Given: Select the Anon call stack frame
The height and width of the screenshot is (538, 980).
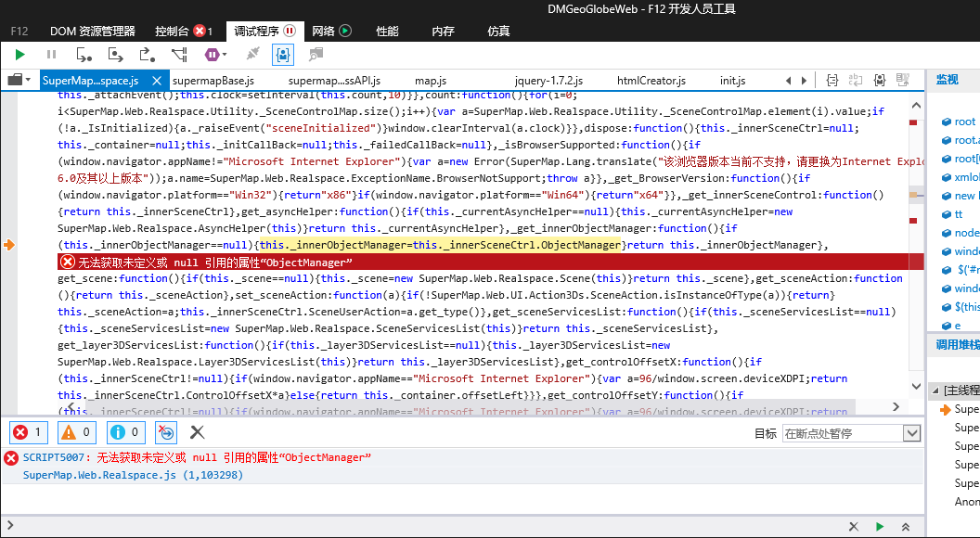Looking at the screenshot, I should coord(966,501).
